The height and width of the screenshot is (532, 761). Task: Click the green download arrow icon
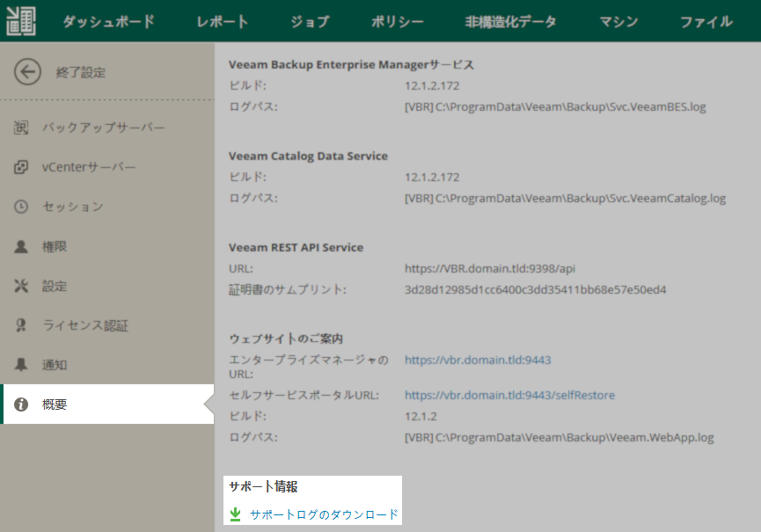(x=236, y=514)
